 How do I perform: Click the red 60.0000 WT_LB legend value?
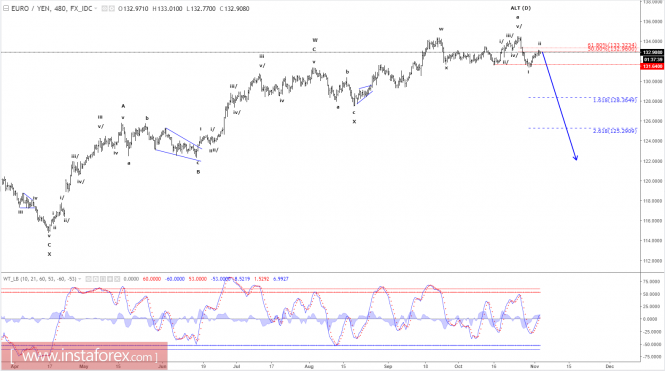click(x=152, y=279)
